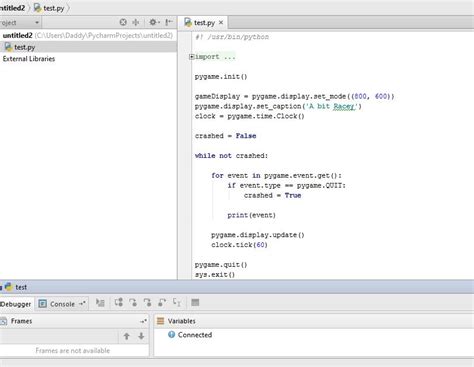Close the test.py editor tab
The width and height of the screenshot is (474, 367).
pyautogui.click(x=221, y=23)
